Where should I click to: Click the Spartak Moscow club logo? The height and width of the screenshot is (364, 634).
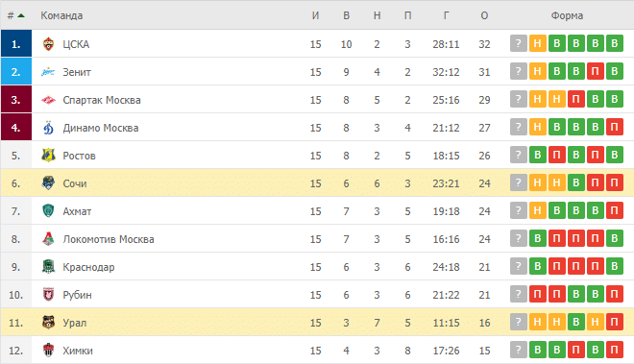[49, 100]
